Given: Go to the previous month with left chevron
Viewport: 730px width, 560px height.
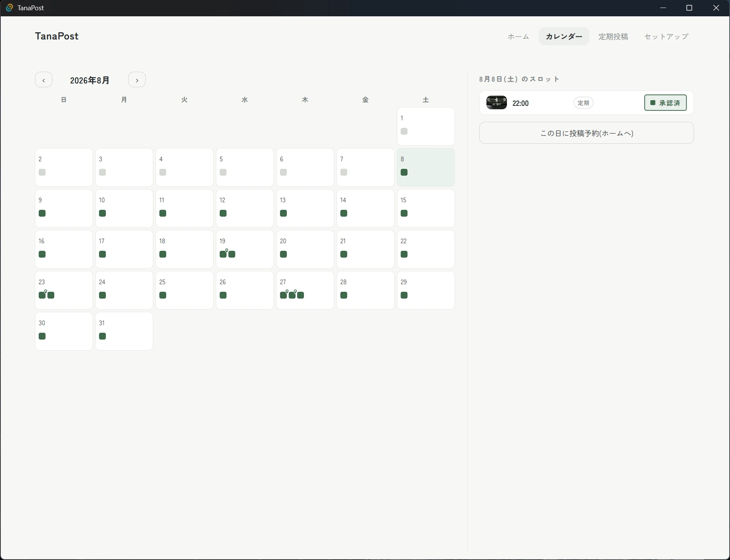Looking at the screenshot, I should [x=44, y=80].
